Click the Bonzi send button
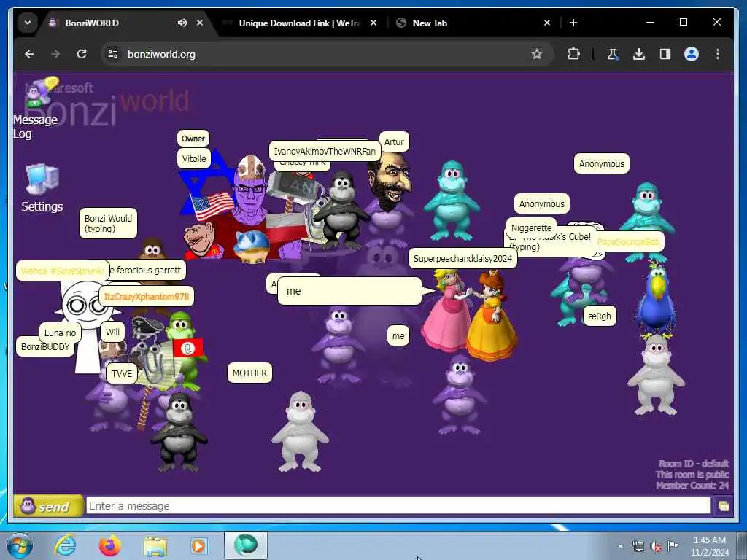Image resolution: width=747 pixels, height=560 pixels. point(47,506)
